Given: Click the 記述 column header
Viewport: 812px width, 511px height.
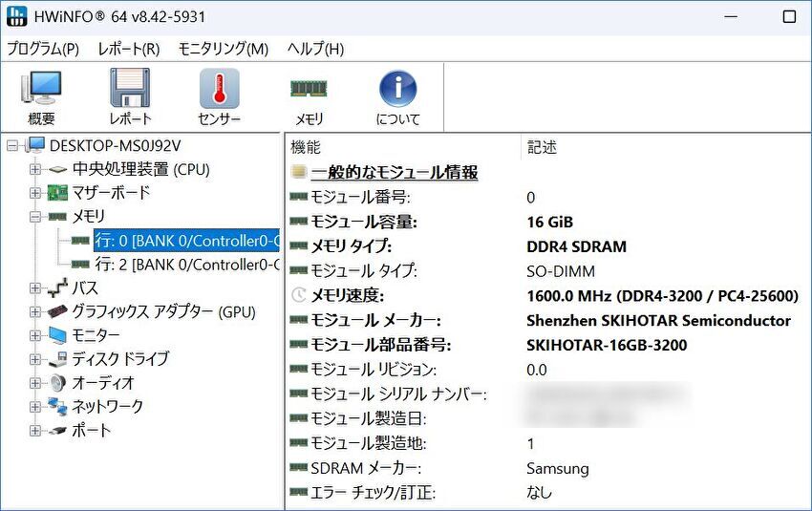Looking at the screenshot, I should (542, 147).
